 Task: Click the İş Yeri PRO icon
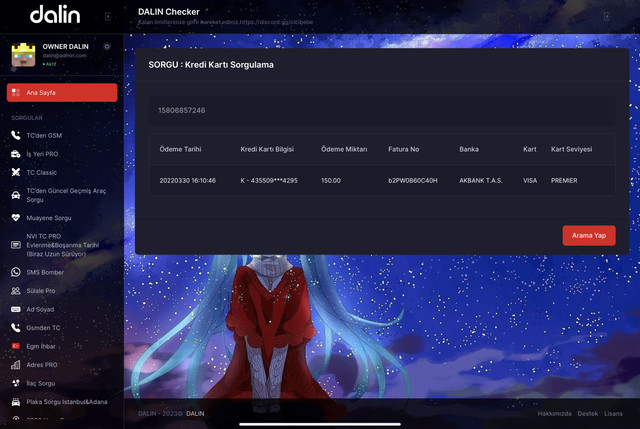[x=15, y=154]
